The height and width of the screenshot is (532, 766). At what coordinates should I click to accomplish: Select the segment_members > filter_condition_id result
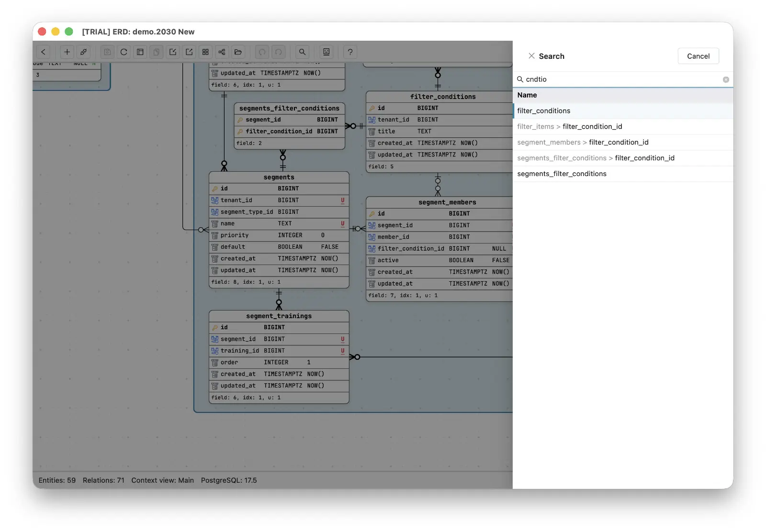623,143
